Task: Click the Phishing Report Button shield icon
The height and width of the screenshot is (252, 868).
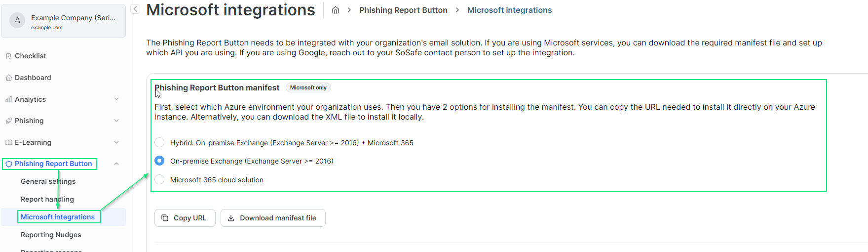Action: (8, 164)
